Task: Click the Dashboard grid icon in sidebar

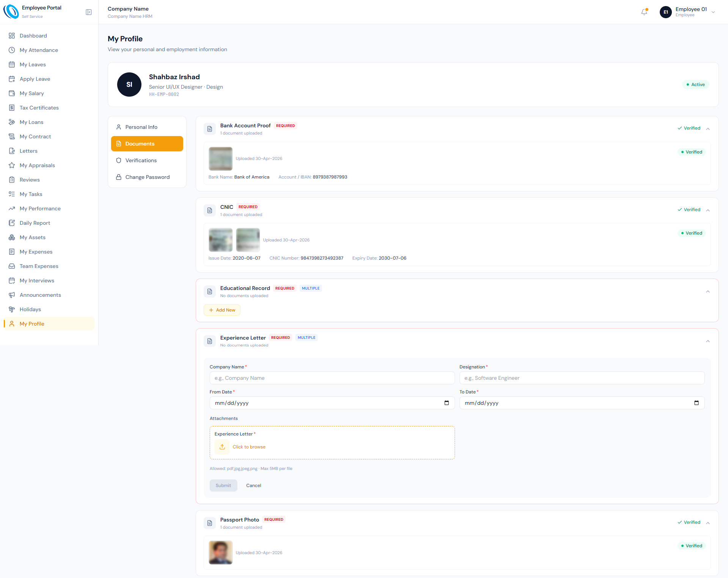Action: click(x=12, y=36)
